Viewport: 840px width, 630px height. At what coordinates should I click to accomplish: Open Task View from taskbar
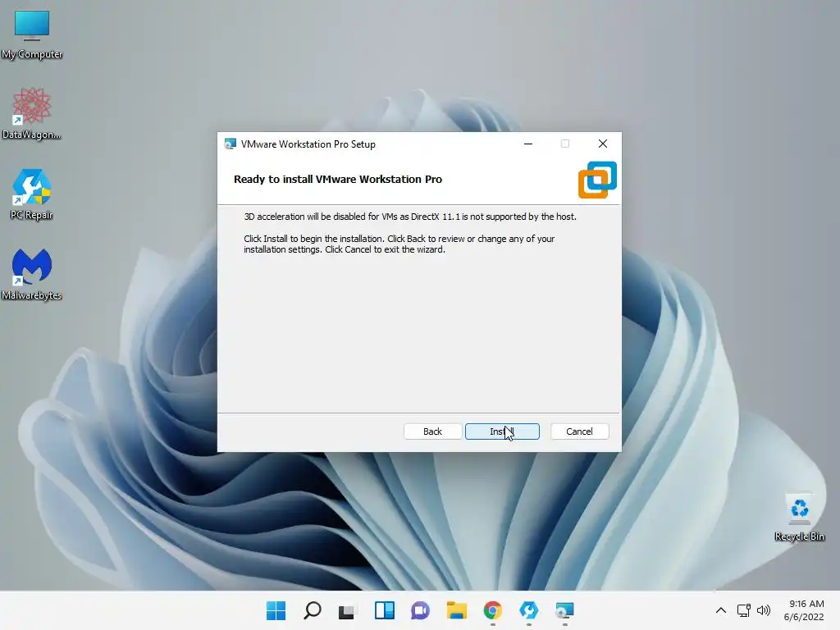(x=347, y=610)
